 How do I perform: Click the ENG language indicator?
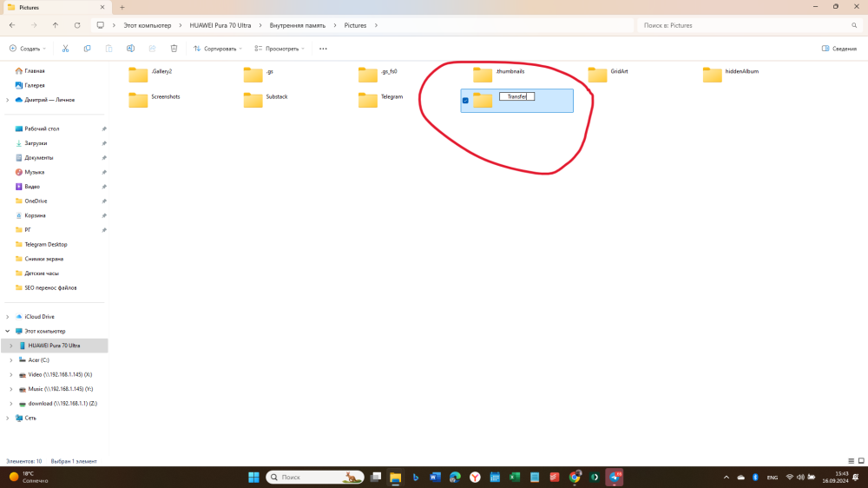pos(773,477)
